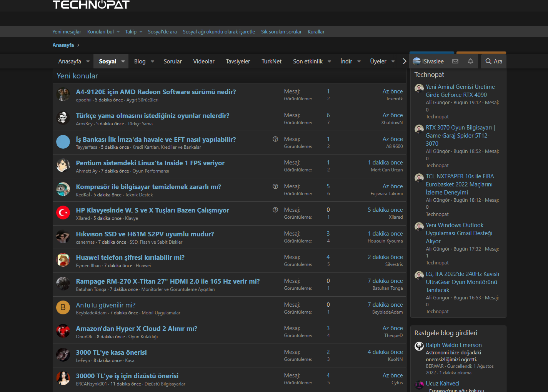Open the Rastgele blog girdileri heading

tap(446, 333)
